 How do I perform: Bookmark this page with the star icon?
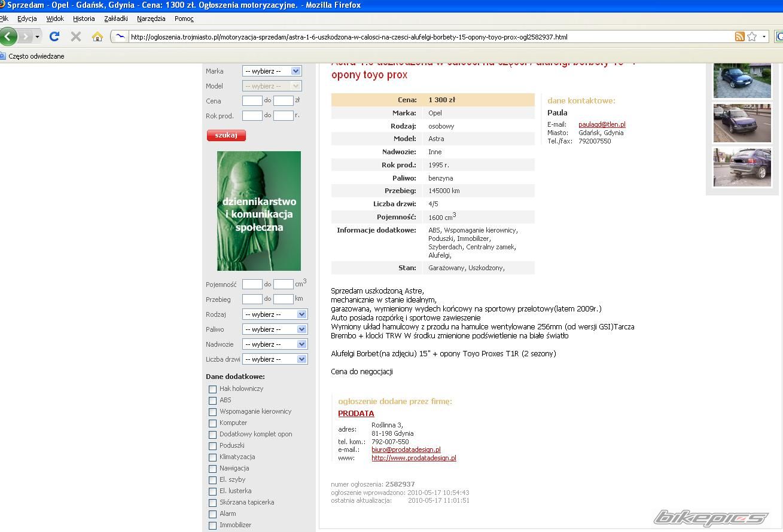752,36
